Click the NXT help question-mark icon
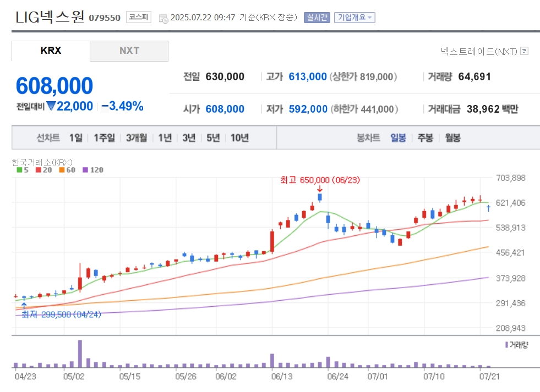 [x=524, y=51]
